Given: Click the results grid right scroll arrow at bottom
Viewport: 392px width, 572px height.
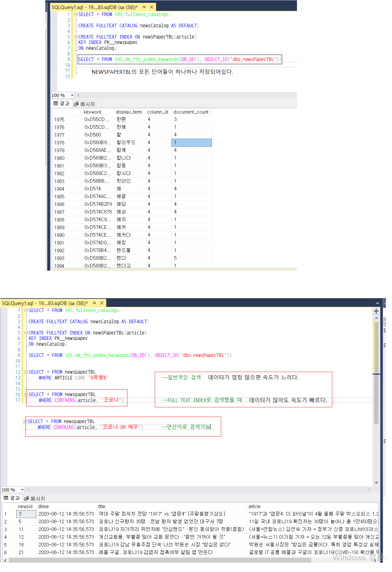Looking at the screenshot, I should click(375, 560).
